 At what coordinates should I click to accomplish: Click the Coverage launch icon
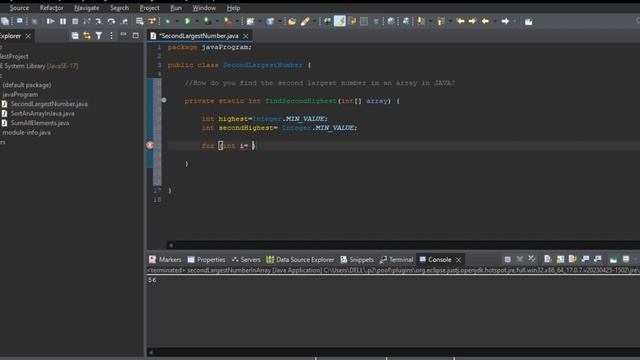click(207, 21)
